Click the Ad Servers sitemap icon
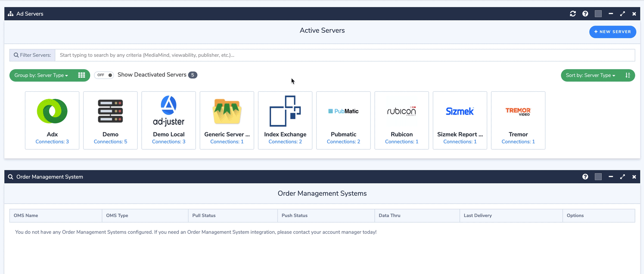Image resolution: width=644 pixels, height=274 pixels. point(10,14)
